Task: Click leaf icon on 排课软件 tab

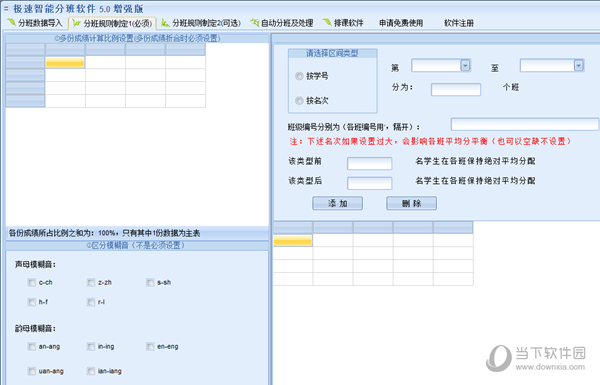Action: (x=327, y=23)
